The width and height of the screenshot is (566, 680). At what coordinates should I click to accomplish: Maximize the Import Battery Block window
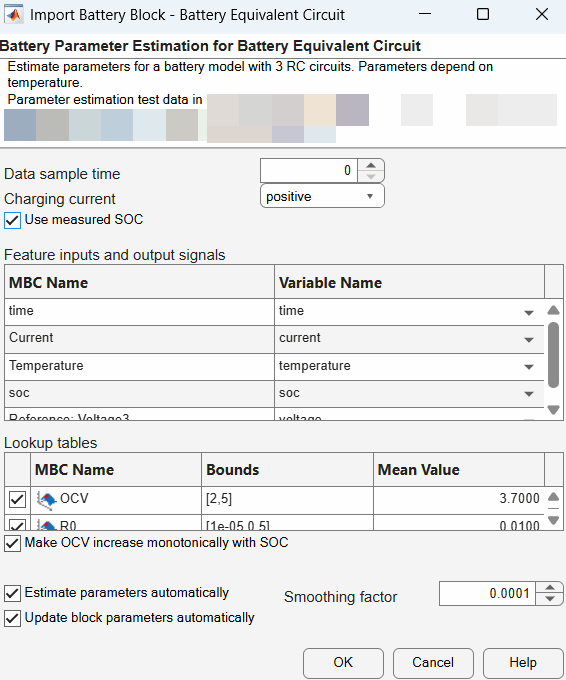[483, 15]
